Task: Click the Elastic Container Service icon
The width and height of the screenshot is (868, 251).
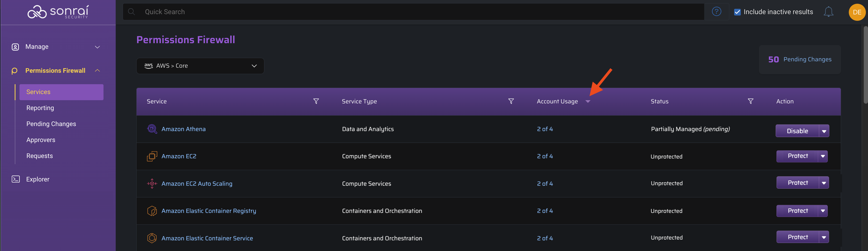Action: (152, 238)
